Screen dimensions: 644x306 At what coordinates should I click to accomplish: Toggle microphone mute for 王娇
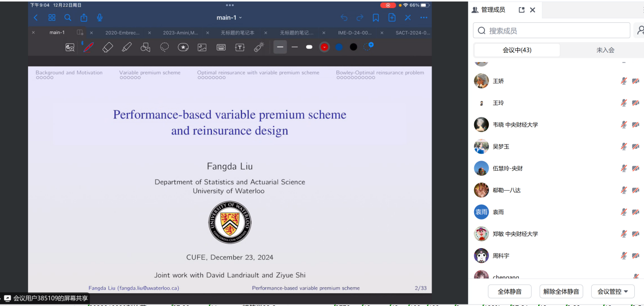pyautogui.click(x=624, y=81)
